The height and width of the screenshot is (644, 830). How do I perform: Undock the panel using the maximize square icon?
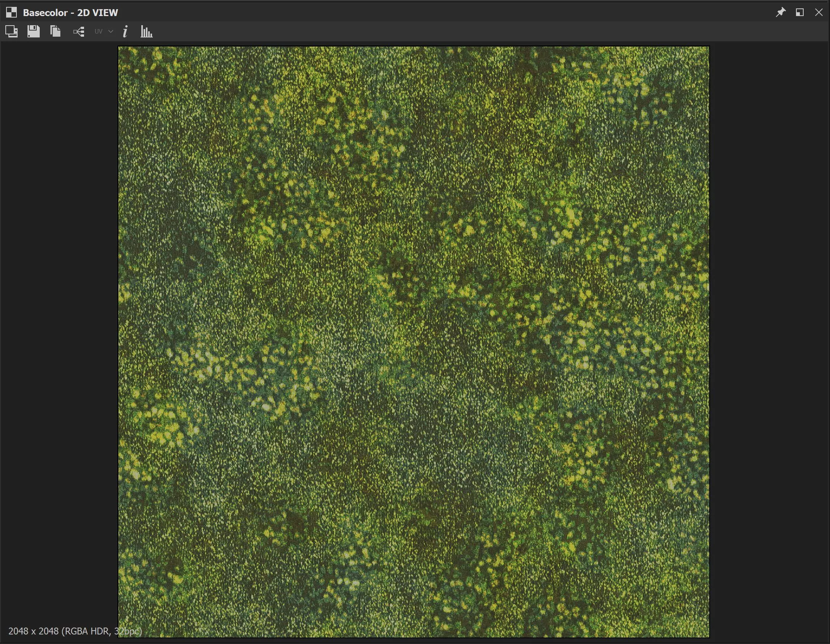[x=799, y=12]
